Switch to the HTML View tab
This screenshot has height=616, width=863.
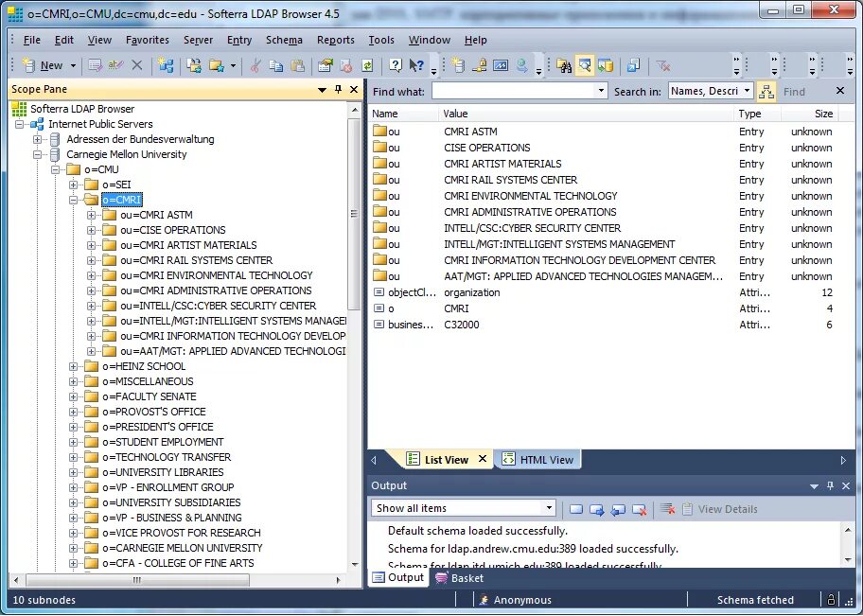pyautogui.click(x=537, y=459)
